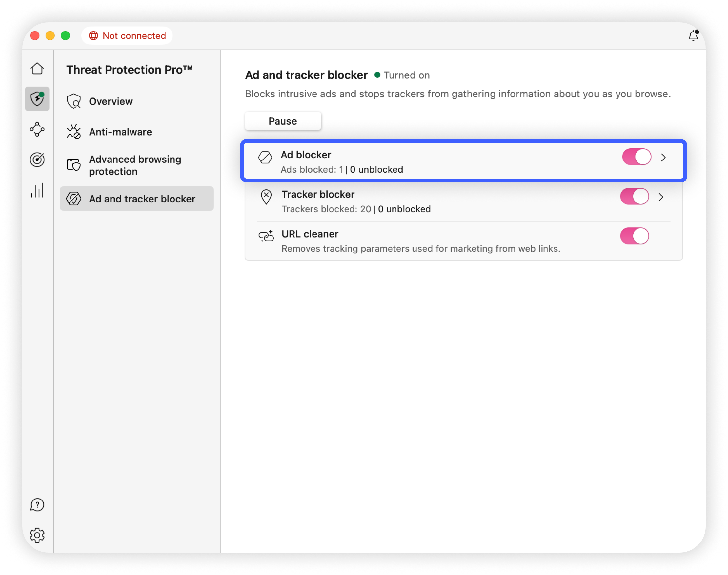The width and height of the screenshot is (728, 575).
Task: Expand Ad blocker details chevron
Action: (x=663, y=157)
